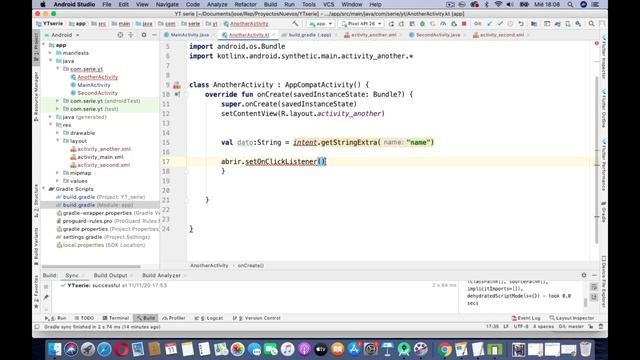Image resolution: width=640 pixels, height=360 pixels.
Task: Click UTF-8 encoding in status bar
Action: point(521,327)
